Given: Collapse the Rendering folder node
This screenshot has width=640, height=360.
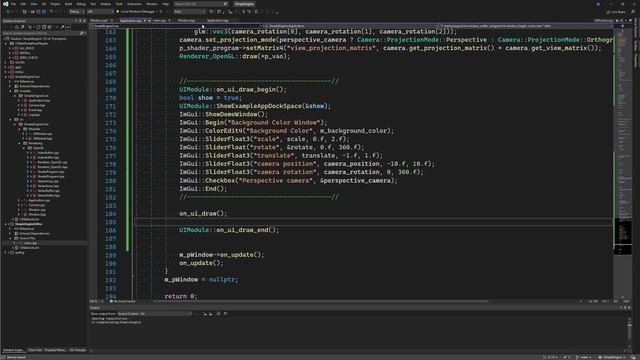Looking at the screenshot, I should [x=20, y=143].
